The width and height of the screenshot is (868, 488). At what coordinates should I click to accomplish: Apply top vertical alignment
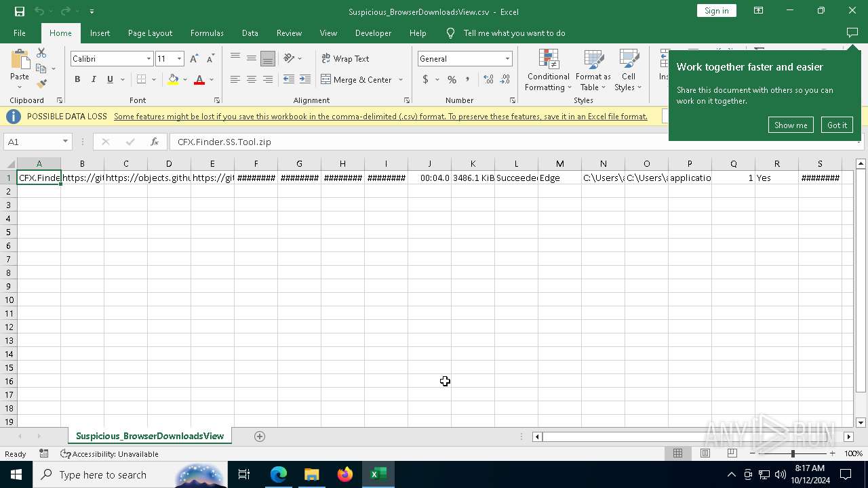pos(235,58)
